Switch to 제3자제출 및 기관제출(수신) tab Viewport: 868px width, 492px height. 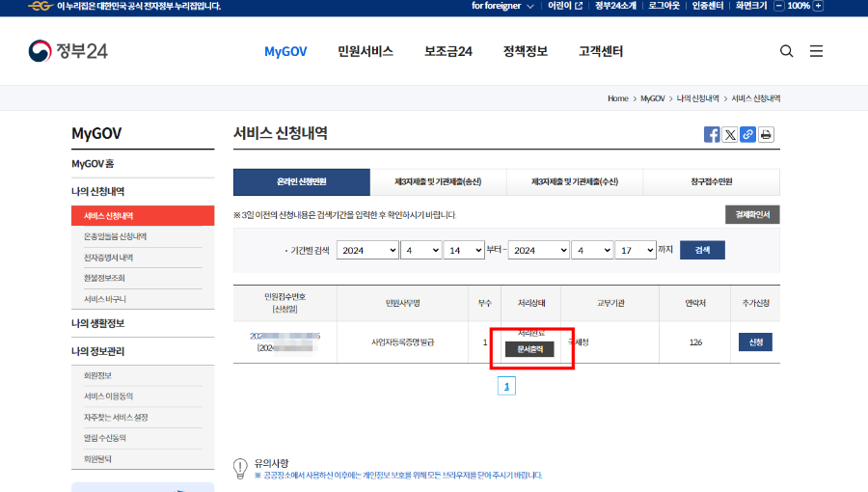pos(575,182)
